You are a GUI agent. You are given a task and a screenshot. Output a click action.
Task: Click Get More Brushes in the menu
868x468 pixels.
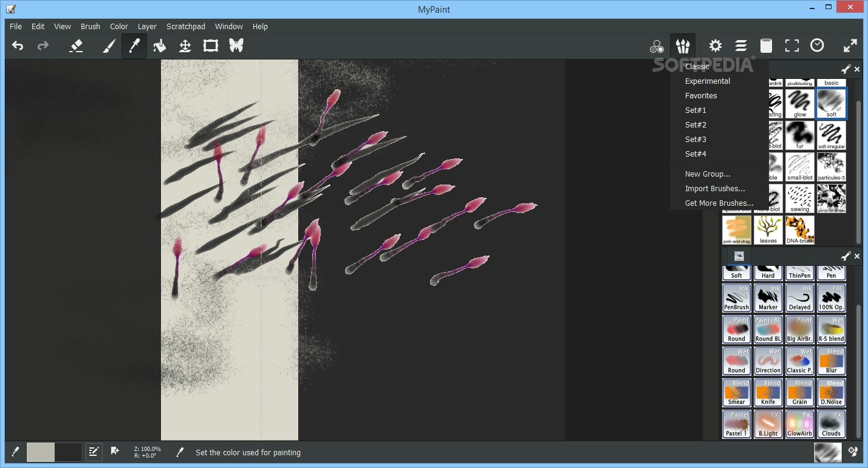pos(719,203)
